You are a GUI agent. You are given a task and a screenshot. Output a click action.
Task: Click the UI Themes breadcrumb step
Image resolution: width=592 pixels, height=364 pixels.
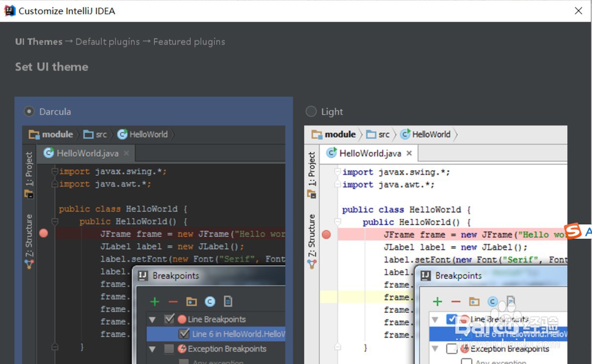pyautogui.click(x=39, y=41)
